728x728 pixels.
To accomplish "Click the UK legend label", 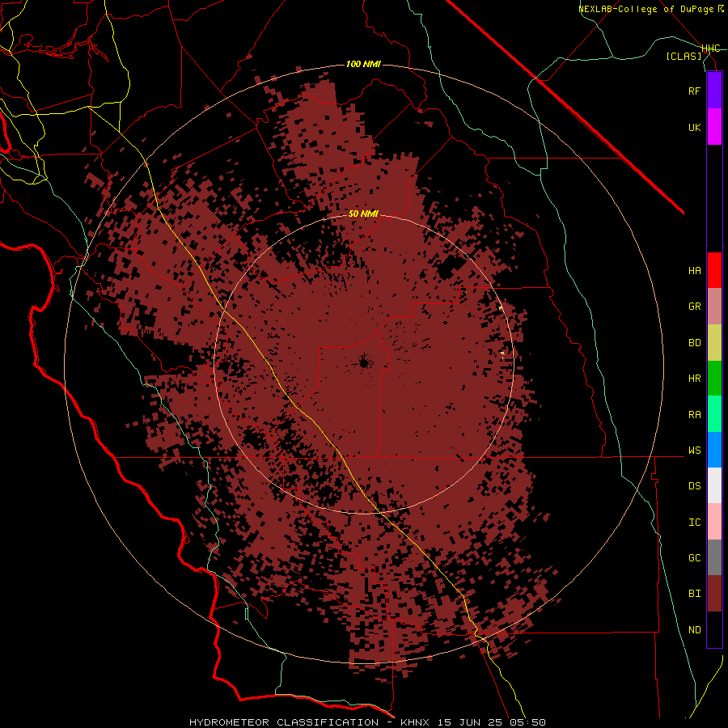I will tap(694, 128).
